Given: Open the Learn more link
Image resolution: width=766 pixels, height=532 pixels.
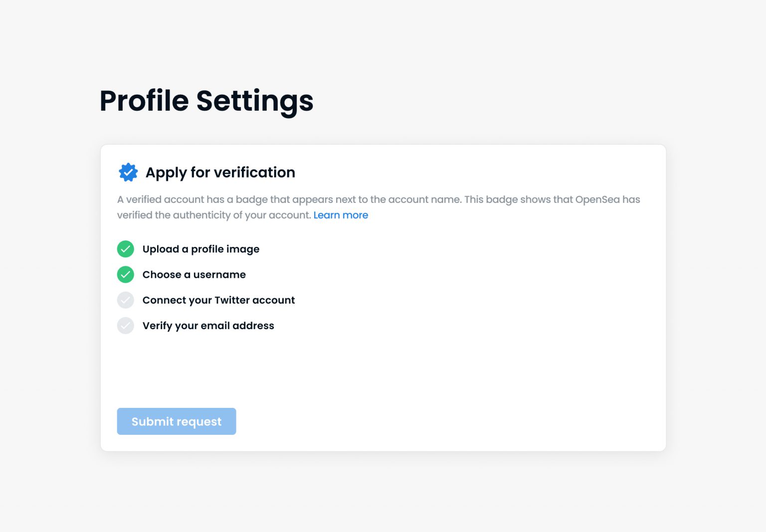Looking at the screenshot, I should [341, 215].
